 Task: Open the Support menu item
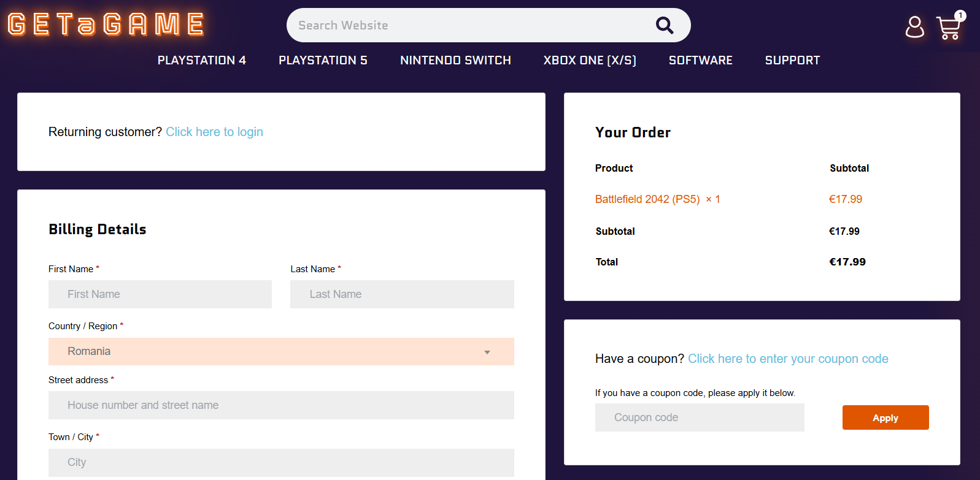pyautogui.click(x=792, y=60)
